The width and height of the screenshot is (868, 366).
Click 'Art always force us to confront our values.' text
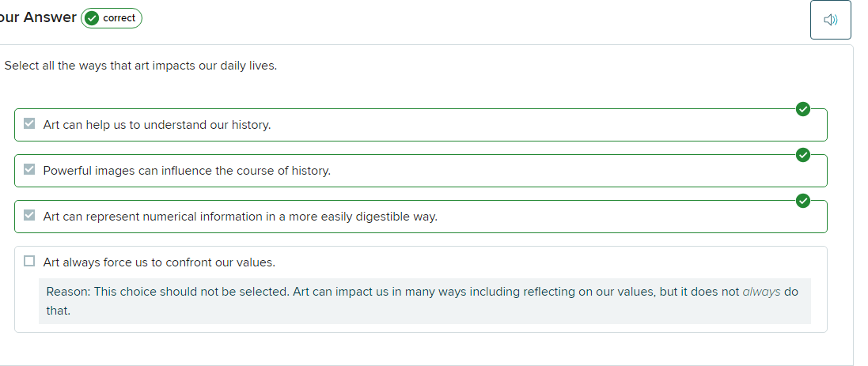[x=159, y=262]
